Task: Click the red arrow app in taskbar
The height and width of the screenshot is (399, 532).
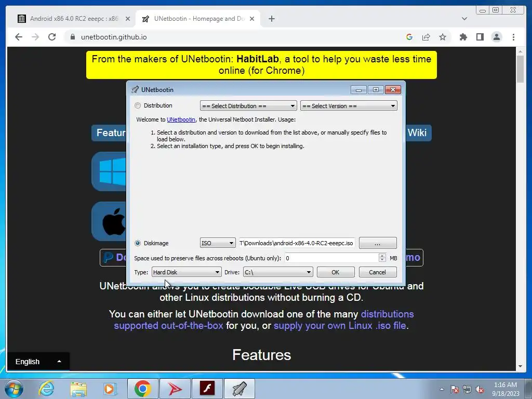Action: (x=175, y=389)
